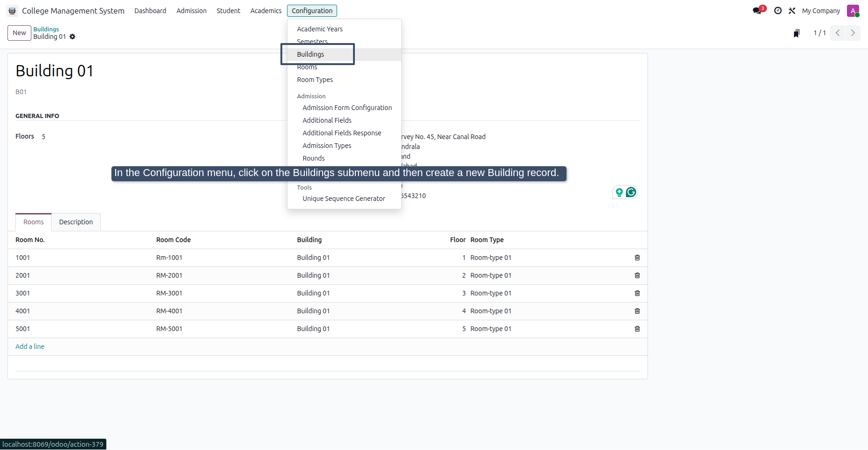Go to the next record arrow
Image resolution: width=868 pixels, height=450 pixels.
coord(853,33)
